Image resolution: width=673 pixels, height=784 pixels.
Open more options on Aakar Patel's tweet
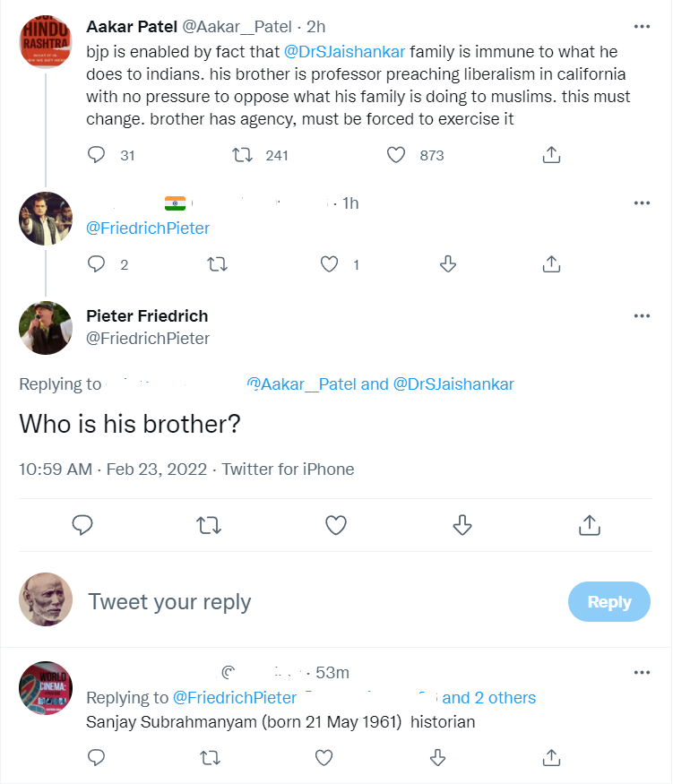pyautogui.click(x=642, y=27)
